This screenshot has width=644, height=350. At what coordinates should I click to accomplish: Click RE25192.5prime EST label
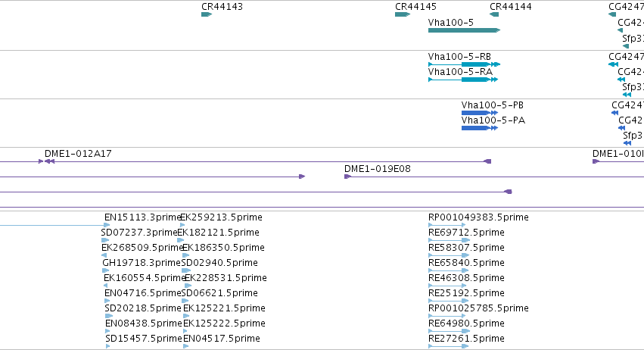[466, 293]
